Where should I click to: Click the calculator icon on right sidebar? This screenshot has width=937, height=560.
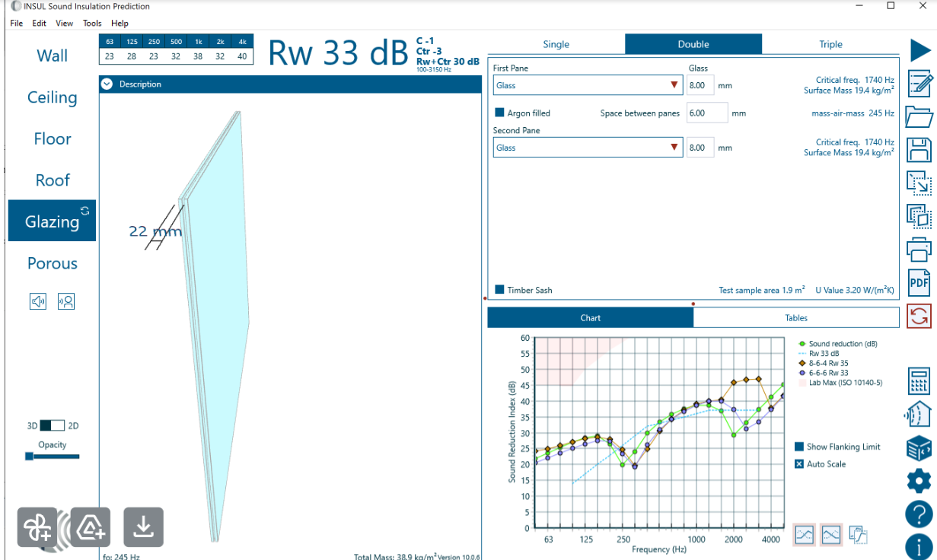point(919,380)
